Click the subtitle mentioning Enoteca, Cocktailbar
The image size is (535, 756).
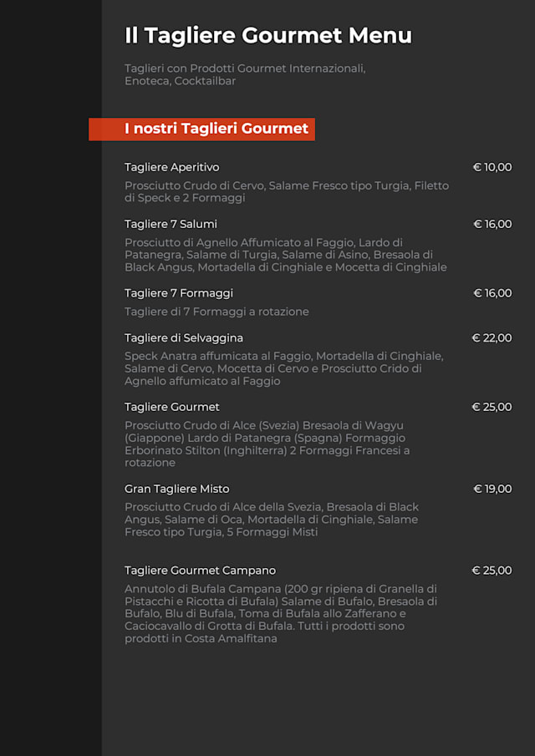pyautogui.click(x=244, y=74)
